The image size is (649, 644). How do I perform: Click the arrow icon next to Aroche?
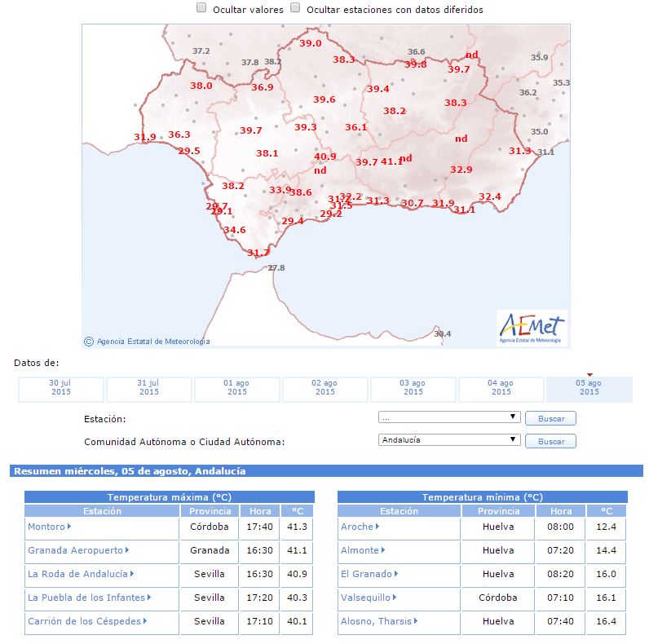tap(378, 527)
